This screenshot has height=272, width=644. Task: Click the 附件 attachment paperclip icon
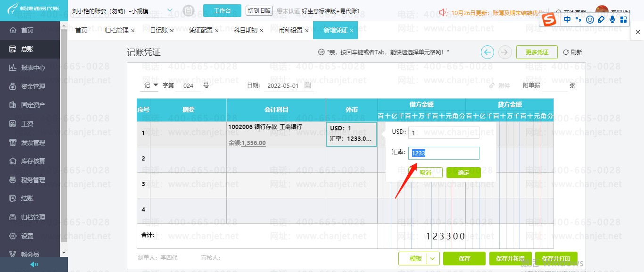point(492,86)
